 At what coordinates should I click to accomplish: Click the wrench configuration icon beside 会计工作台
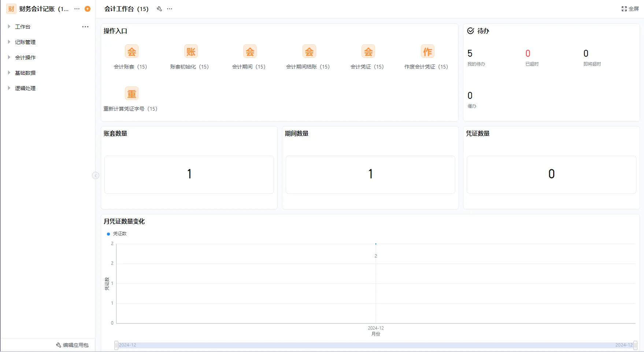pos(159,8)
